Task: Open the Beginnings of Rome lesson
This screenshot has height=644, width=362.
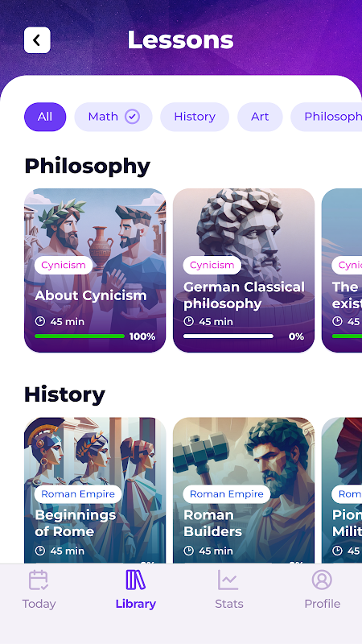Action: click(95, 491)
